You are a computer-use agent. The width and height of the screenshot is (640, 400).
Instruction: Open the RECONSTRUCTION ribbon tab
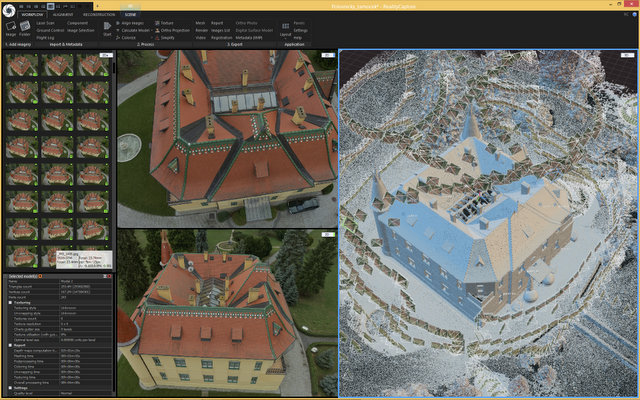(x=98, y=15)
